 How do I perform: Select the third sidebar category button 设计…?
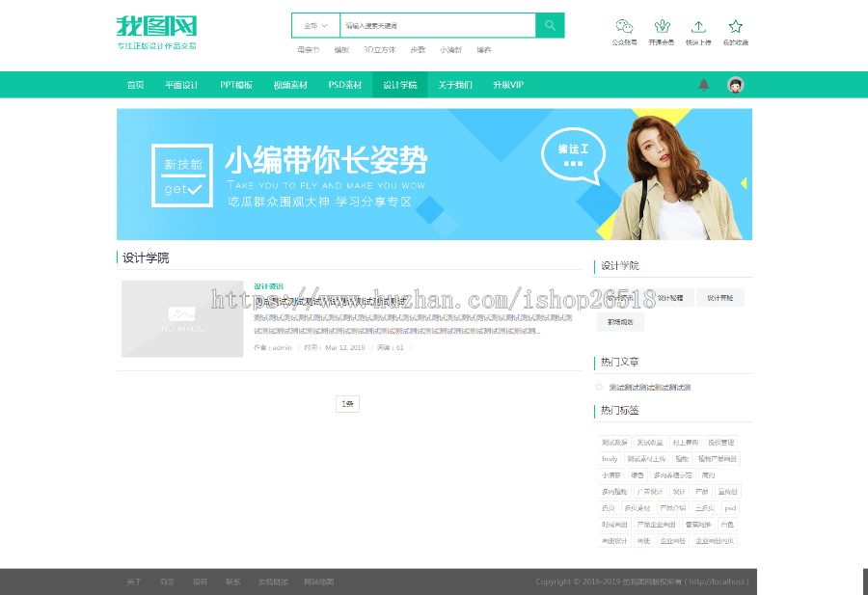(720, 298)
